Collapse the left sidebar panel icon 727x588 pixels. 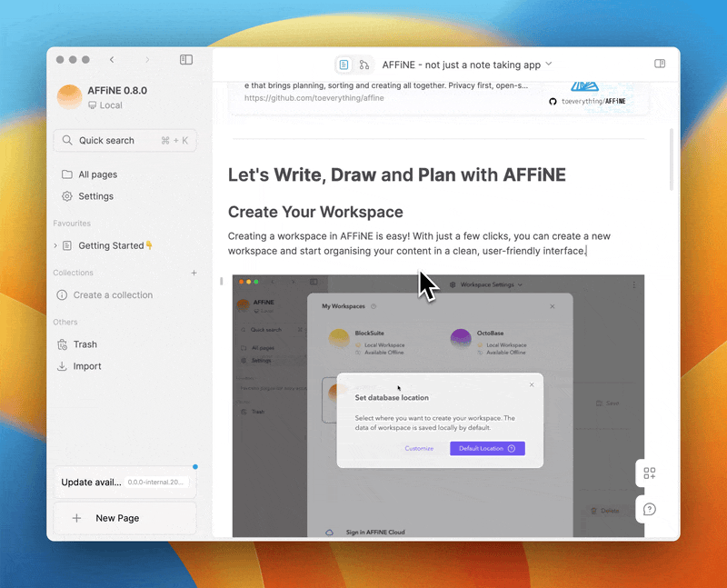point(186,60)
